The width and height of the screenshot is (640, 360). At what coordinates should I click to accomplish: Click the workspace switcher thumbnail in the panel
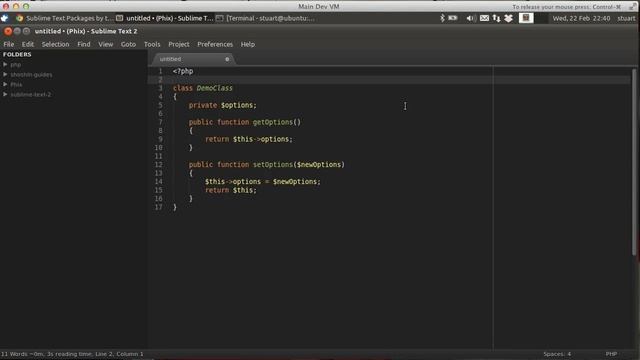(x=526, y=18)
